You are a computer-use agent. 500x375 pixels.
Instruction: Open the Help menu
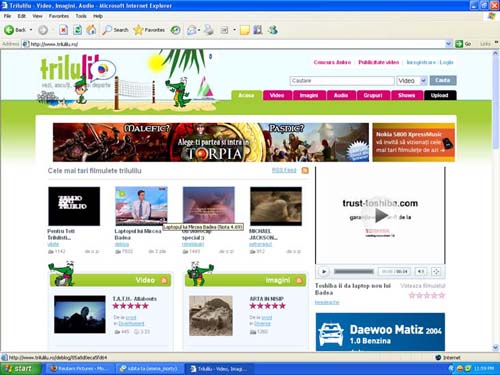[98, 16]
